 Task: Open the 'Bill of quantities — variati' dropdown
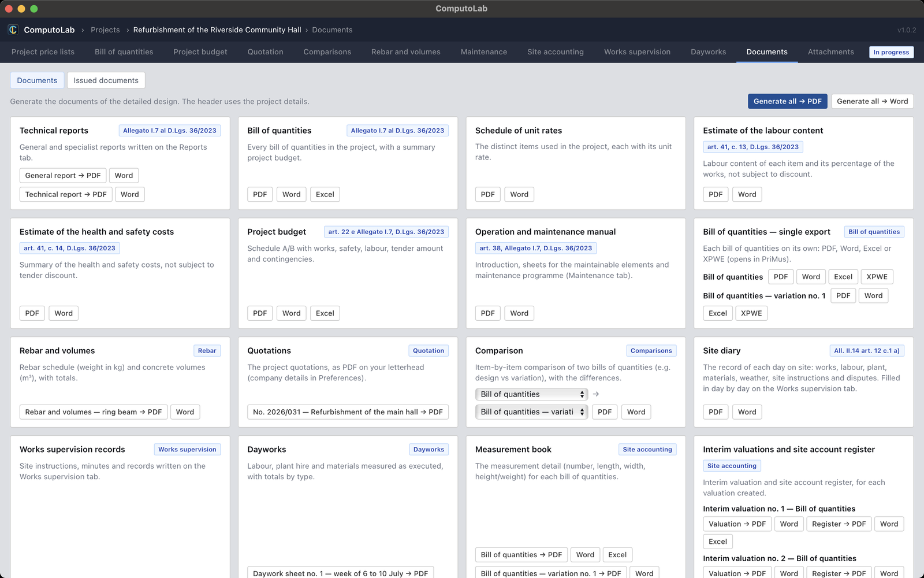pyautogui.click(x=531, y=412)
